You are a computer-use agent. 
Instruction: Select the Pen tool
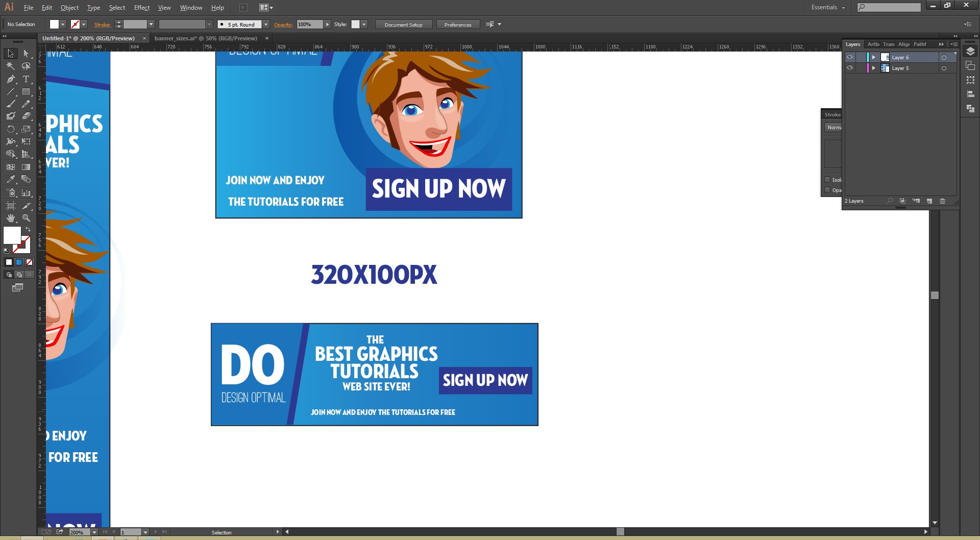[x=10, y=79]
